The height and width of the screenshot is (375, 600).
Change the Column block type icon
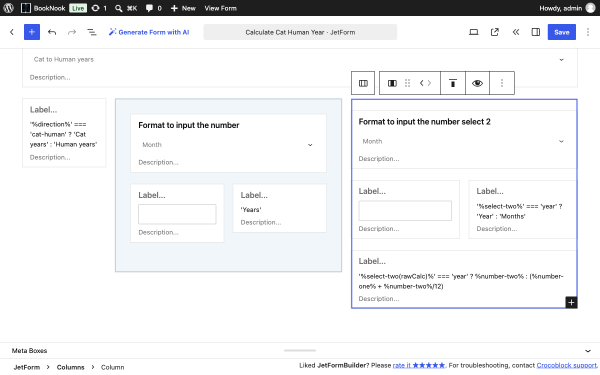coord(392,83)
